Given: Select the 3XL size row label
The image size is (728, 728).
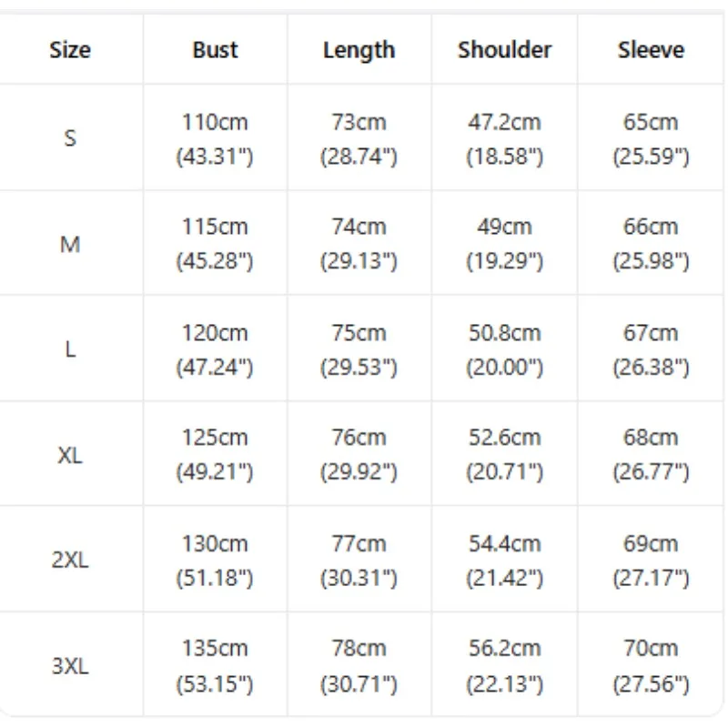Looking at the screenshot, I should click(70, 666).
